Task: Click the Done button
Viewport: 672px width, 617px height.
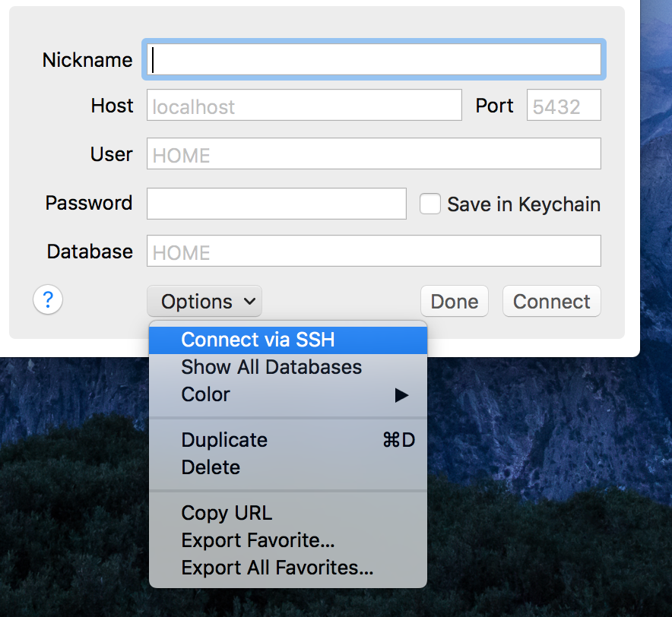Action: coord(455,301)
